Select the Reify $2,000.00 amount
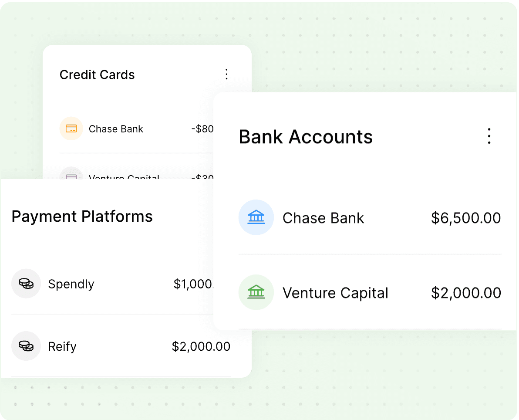The image size is (519, 420). tap(201, 346)
